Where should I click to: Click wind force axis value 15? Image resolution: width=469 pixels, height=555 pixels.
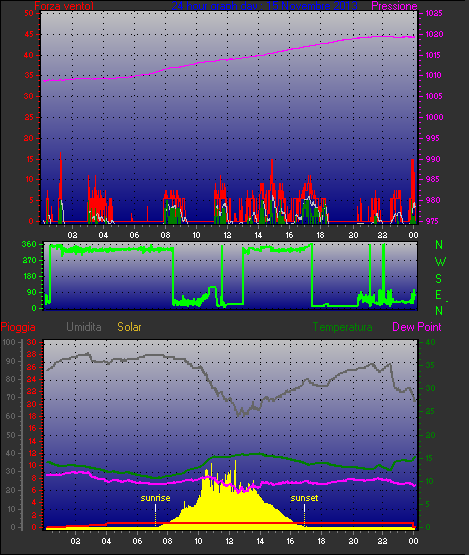[29, 159]
